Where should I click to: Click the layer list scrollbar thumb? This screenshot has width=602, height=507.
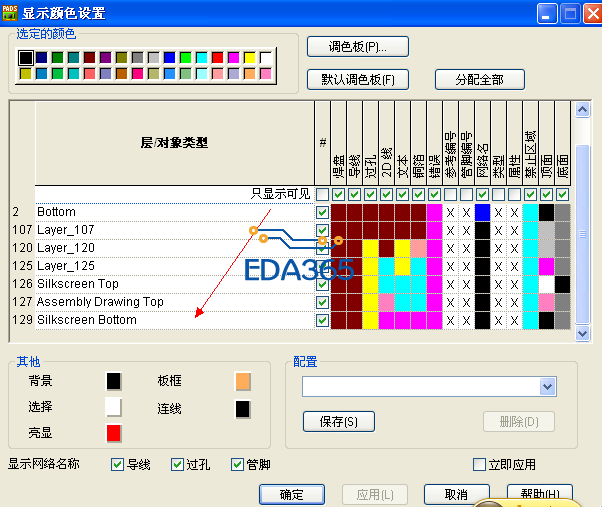pos(582,234)
